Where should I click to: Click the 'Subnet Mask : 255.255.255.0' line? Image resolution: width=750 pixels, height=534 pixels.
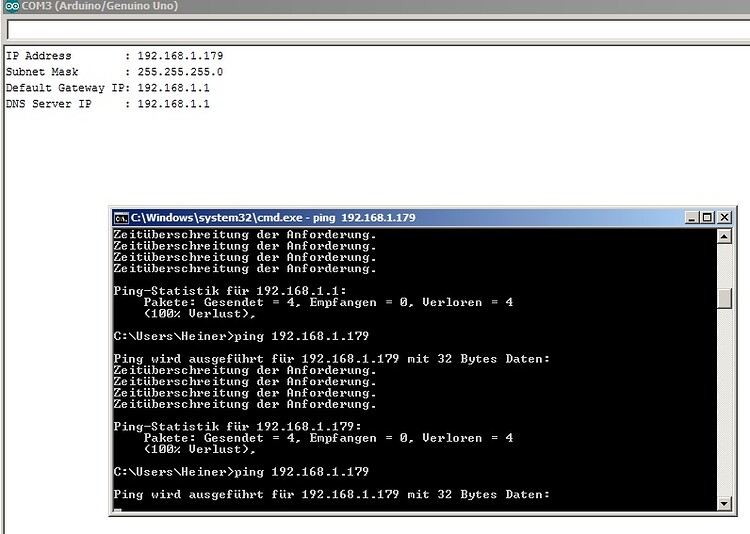click(x=114, y=72)
